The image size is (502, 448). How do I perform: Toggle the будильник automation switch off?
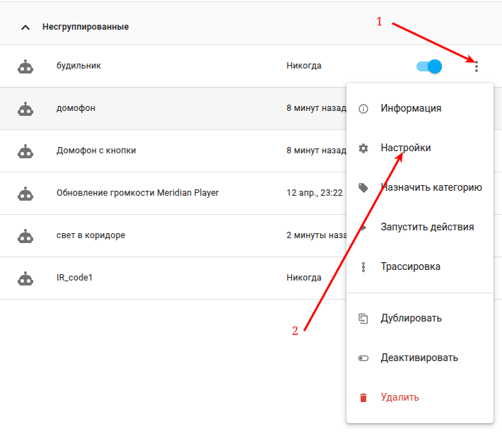coord(429,66)
